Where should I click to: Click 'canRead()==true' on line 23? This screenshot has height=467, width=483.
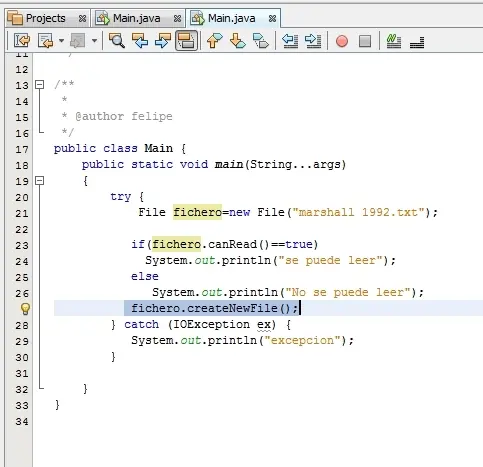point(261,244)
